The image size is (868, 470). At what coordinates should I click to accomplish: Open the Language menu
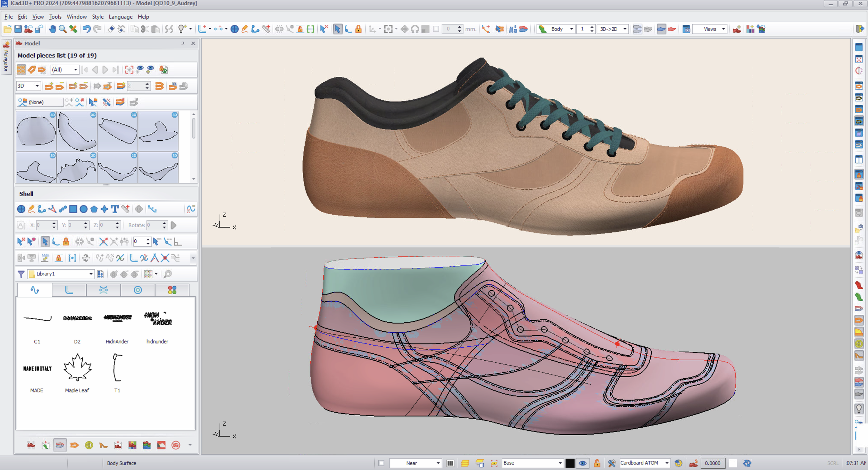120,17
